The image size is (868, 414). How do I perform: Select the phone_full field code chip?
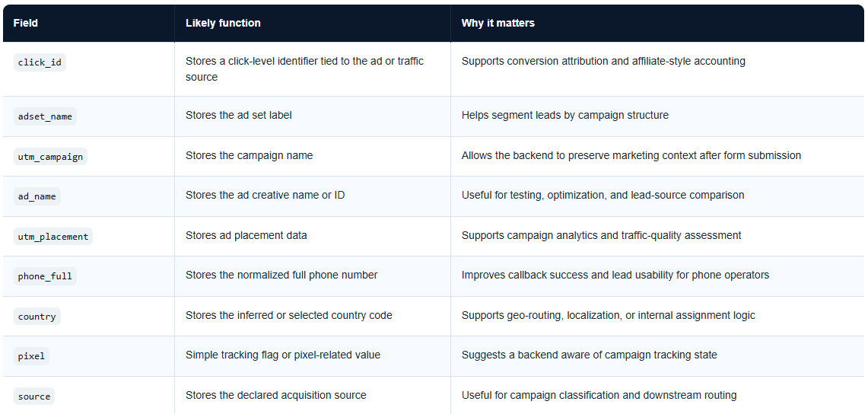[x=45, y=276]
